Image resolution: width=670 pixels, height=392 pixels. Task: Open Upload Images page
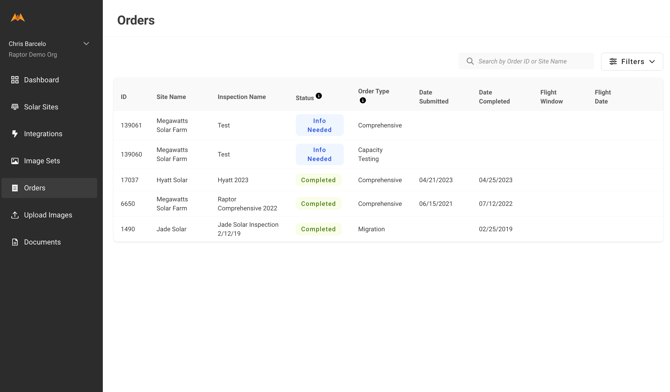tap(49, 215)
